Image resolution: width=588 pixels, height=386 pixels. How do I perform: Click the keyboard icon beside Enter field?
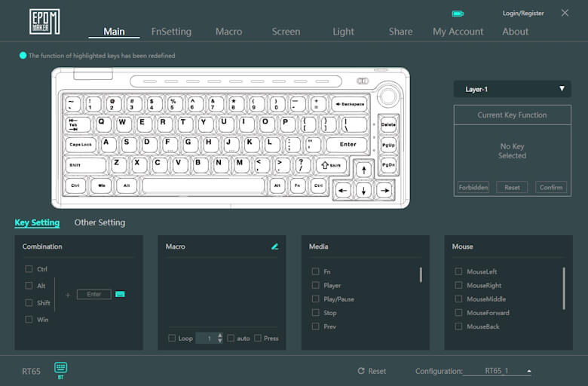pos(120,294)
